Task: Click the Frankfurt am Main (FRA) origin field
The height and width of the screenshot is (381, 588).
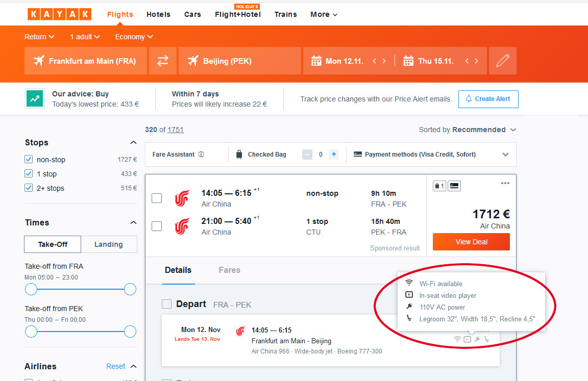Action: pos(86,61)
